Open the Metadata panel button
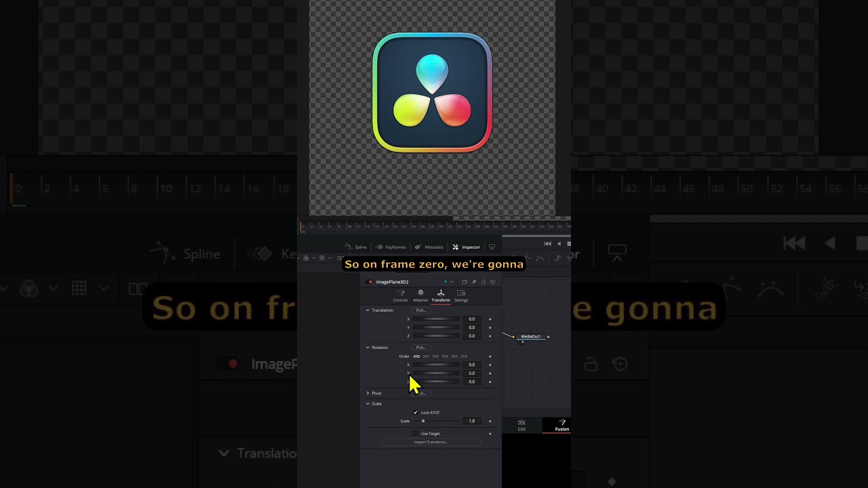This screenshot has width=868, height=488. 429,247
